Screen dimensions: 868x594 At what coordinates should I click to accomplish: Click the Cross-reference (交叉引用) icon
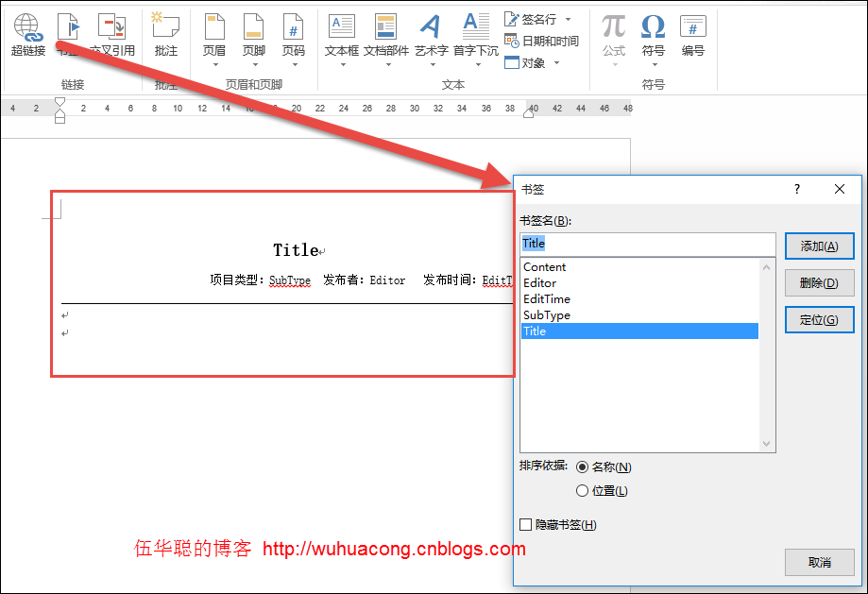(112, 35)
